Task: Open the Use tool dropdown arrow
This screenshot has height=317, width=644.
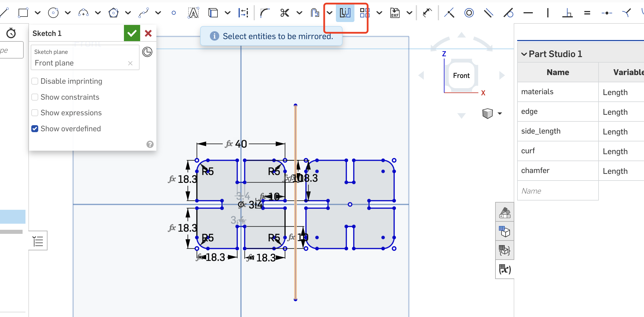Action: click(x=228, y=13)
